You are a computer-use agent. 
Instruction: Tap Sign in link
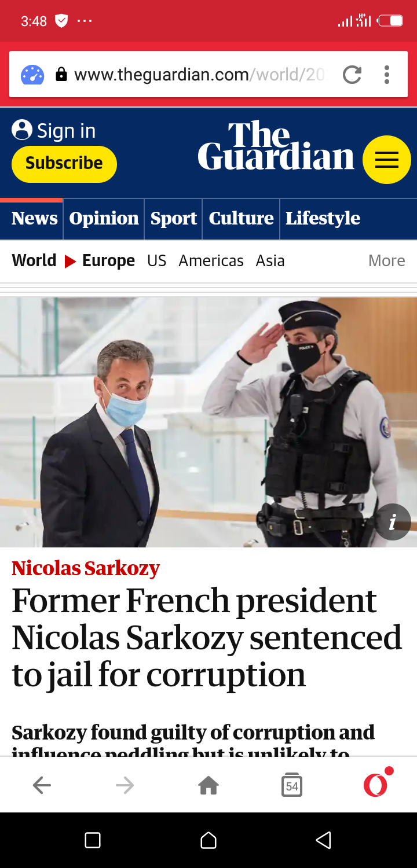point(54,131)
